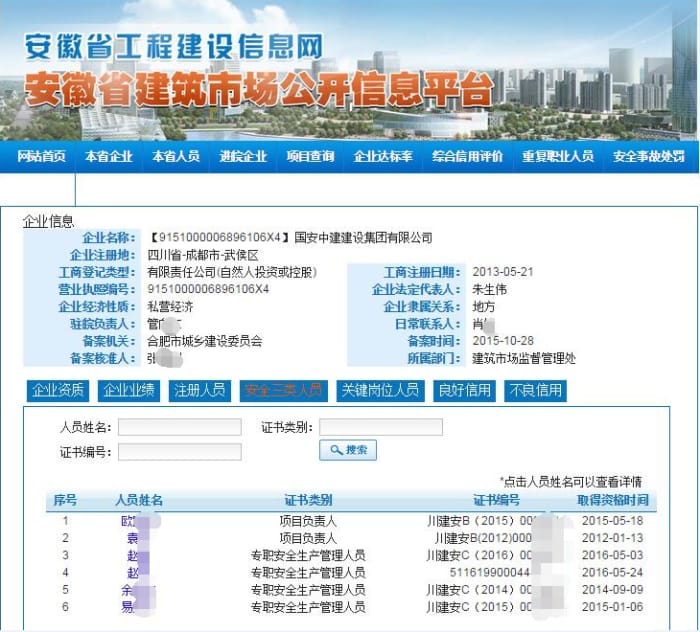Click into the 证书类别 text box

coord(381,427)
